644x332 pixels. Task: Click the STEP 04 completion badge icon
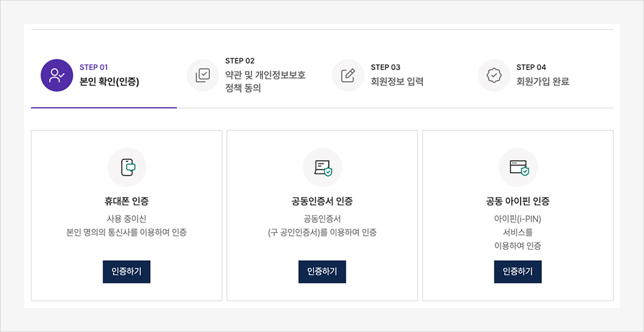[494, 75]
